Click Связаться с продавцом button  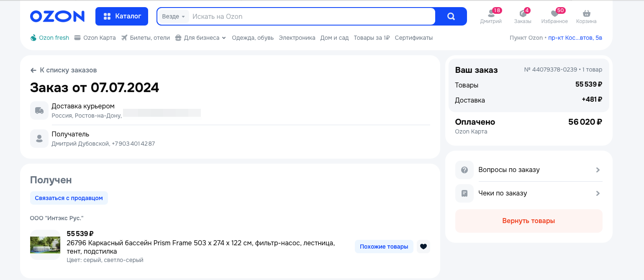click(x=69, y=198)
